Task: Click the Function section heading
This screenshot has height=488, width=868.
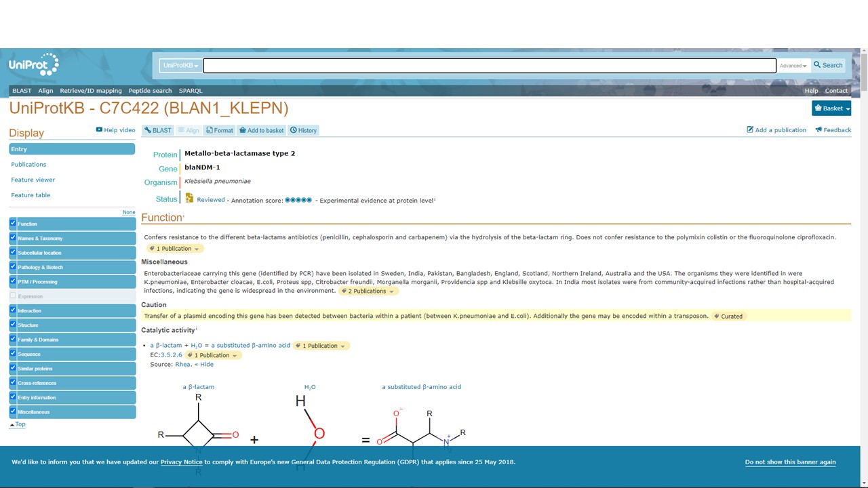Action: 161,218
